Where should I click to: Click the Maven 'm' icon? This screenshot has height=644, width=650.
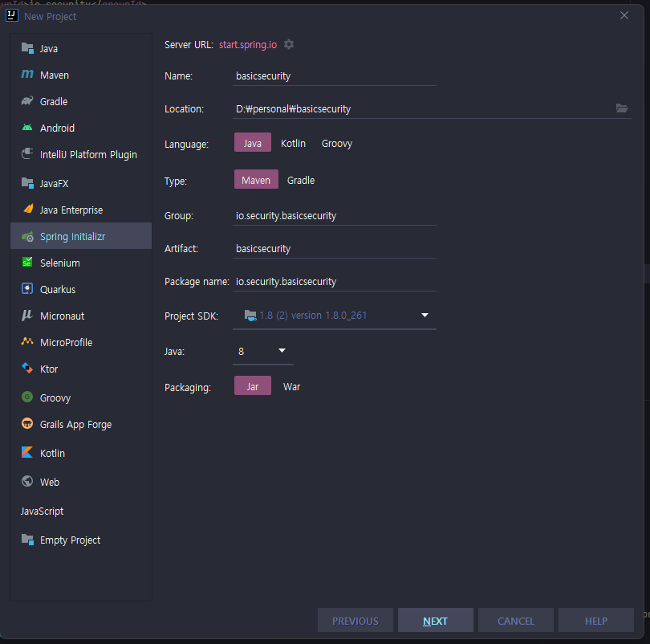click(27, 74)
